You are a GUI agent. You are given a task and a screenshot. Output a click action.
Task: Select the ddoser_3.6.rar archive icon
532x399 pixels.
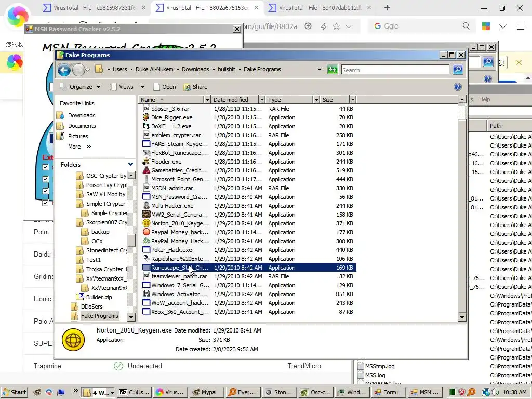point(146,109)
